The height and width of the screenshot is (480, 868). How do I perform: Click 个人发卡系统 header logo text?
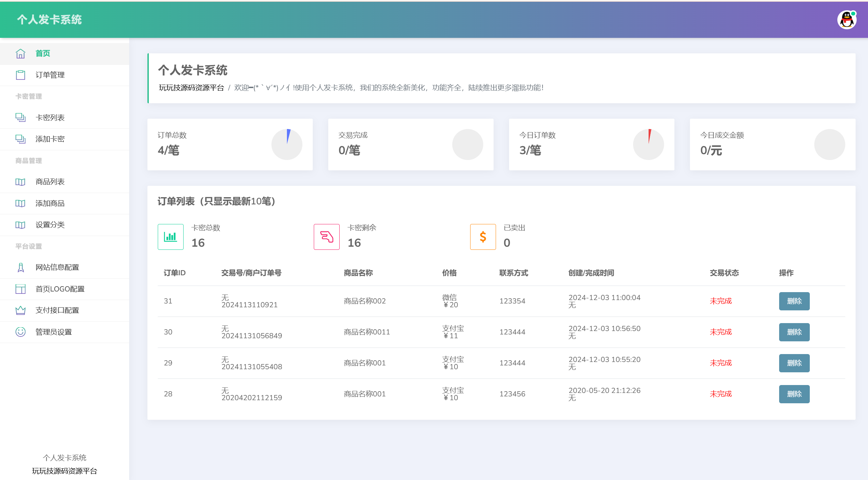pos(49,20)
